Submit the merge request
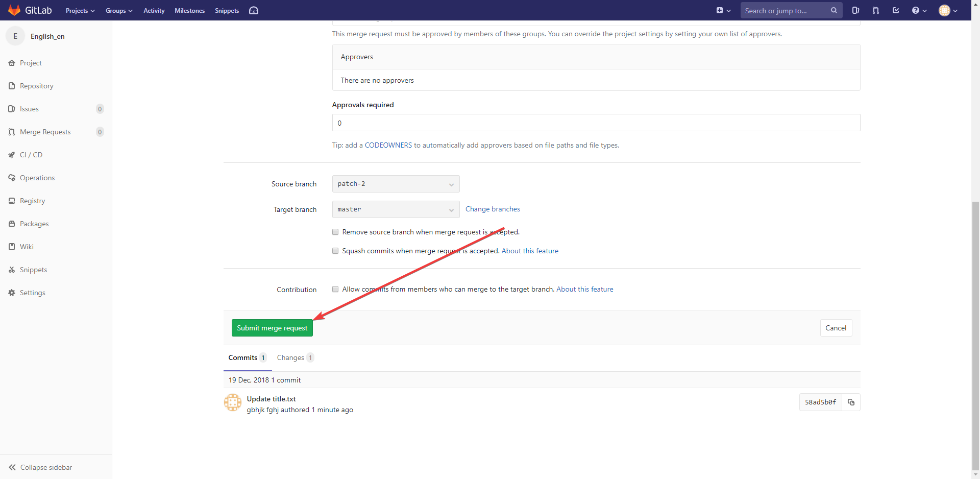Image resolution: width=980 pixels, height=479 pixels. [272, 328]
